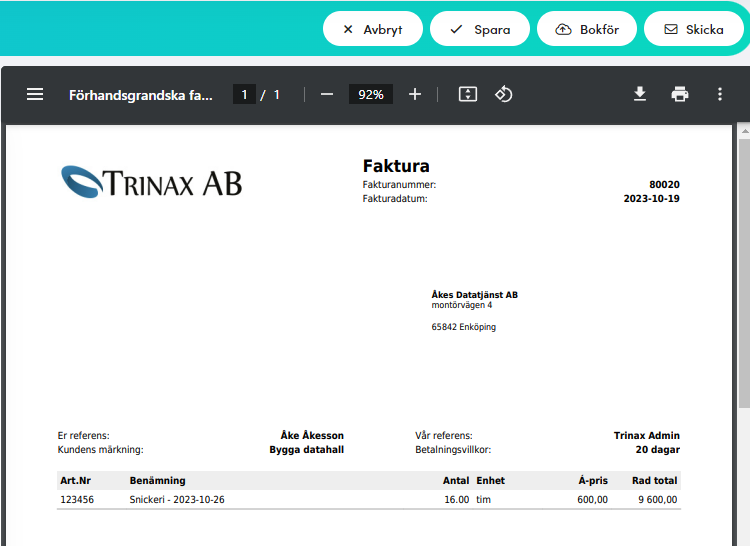
Task: Click the Snickeri - 2023-10-26 description
Action: (177, 500)
